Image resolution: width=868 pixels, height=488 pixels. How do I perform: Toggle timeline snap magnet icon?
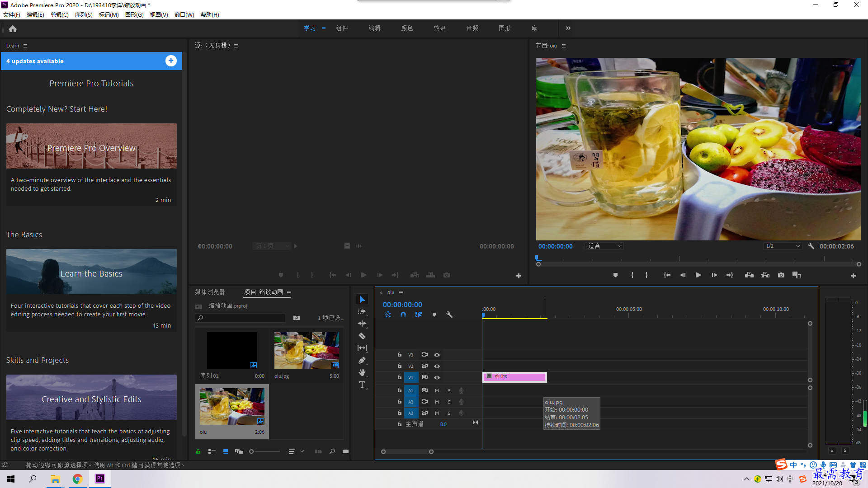pyautogui.click(x=403, y=314)
